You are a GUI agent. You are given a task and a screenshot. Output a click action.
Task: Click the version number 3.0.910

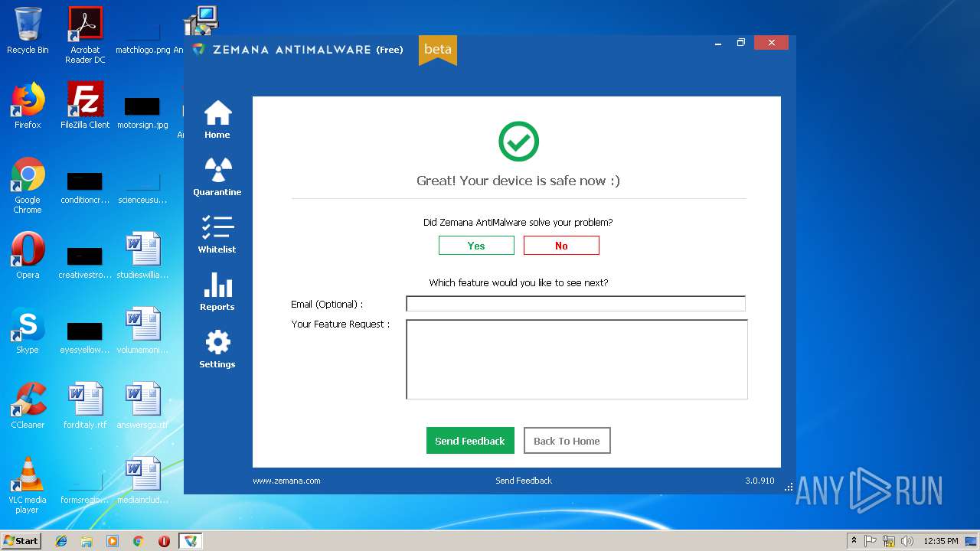pyautogui.click(x=759, y=481)
